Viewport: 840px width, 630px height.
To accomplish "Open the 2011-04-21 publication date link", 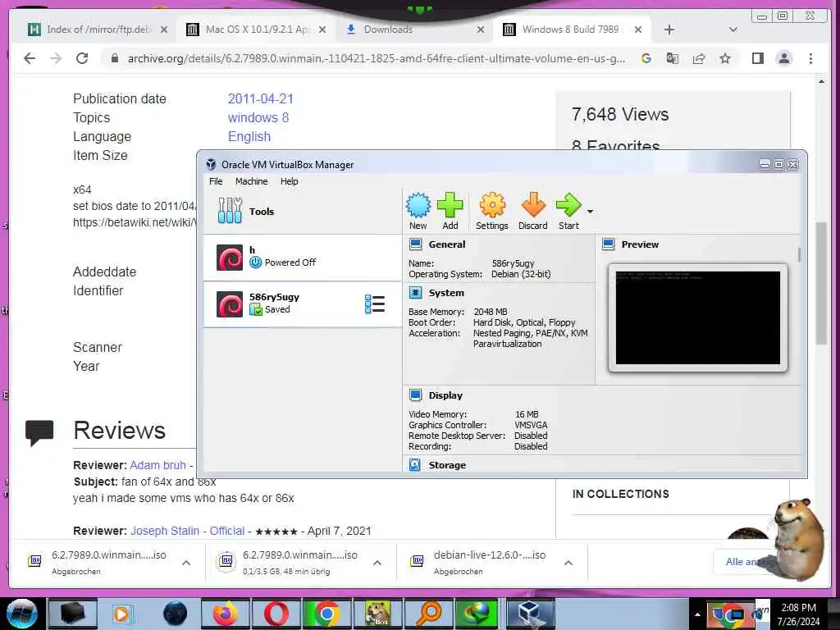I will tap(260, 98).
